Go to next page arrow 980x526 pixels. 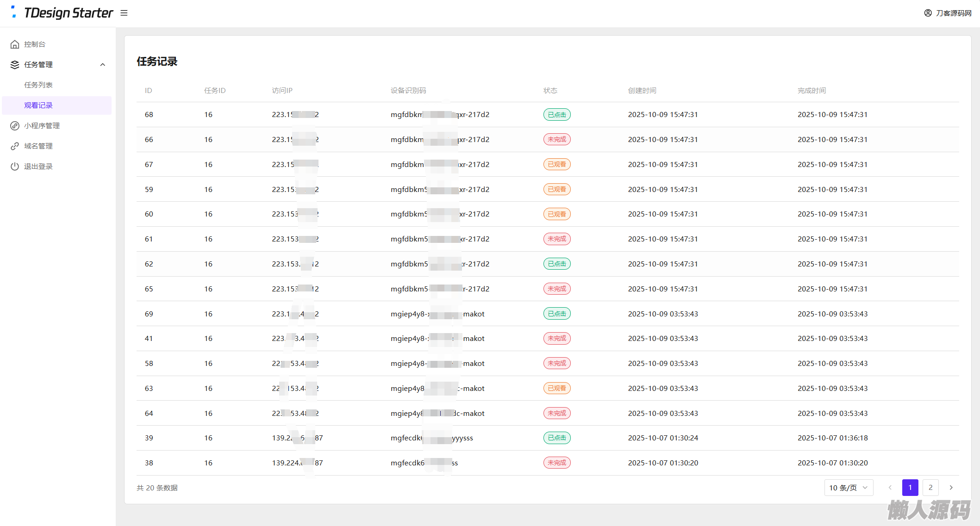coord(951,488)
